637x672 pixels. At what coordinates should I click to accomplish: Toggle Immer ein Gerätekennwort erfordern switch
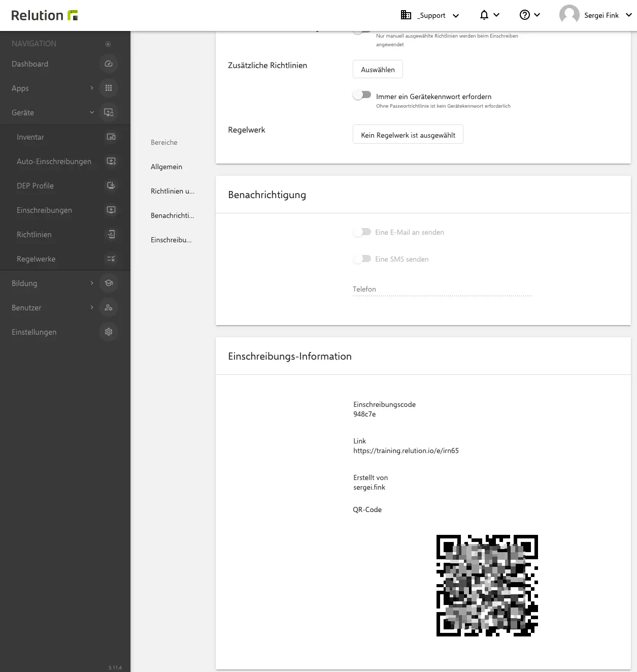point(362,95)
